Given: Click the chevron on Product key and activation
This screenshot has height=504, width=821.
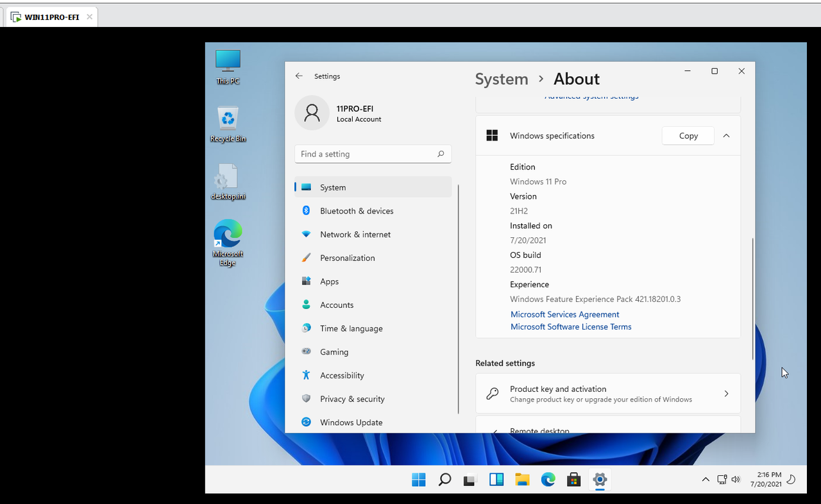Looking at the screenshot, I should pyautogui.click(x=726, y=394).
